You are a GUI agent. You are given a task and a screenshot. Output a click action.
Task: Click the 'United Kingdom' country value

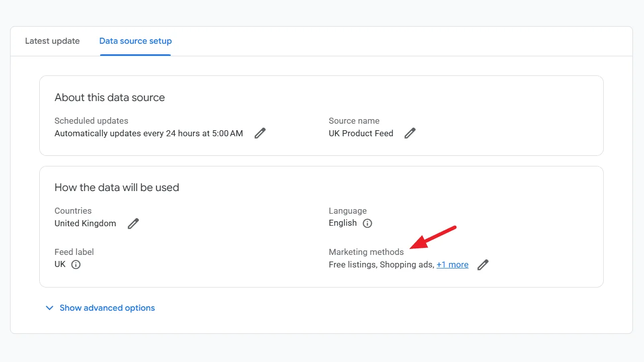click(x=85, y=223)
